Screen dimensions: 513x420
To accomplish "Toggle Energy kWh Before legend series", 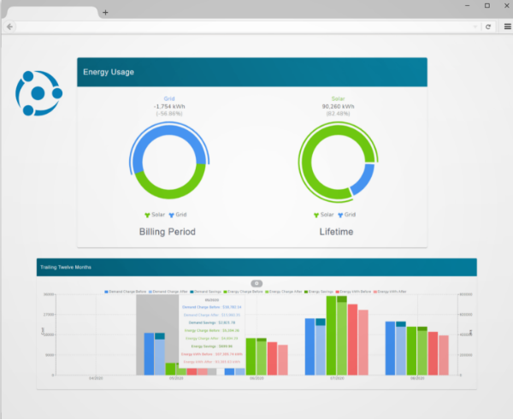I will tap(353, 292).
